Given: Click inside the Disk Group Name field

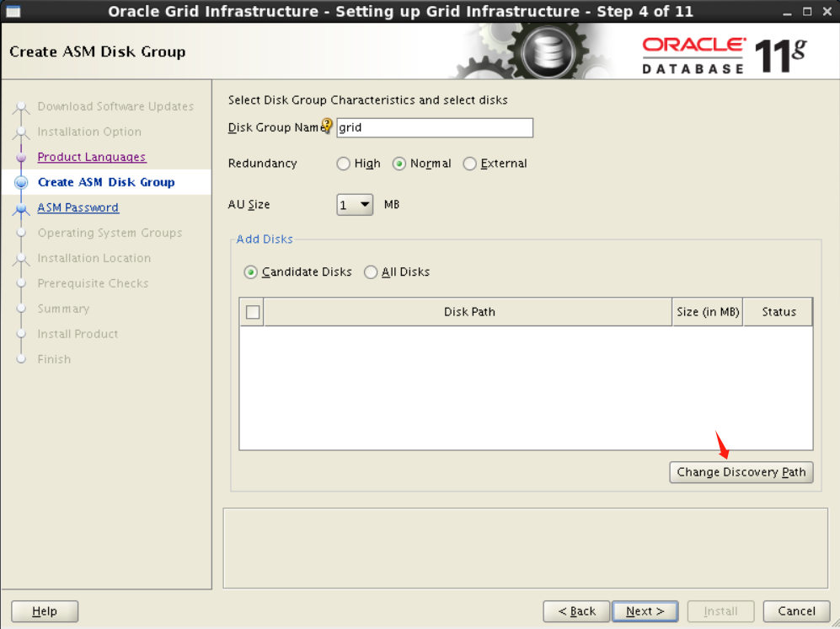Looking at the screenshot, I should [x=434, y=127].
